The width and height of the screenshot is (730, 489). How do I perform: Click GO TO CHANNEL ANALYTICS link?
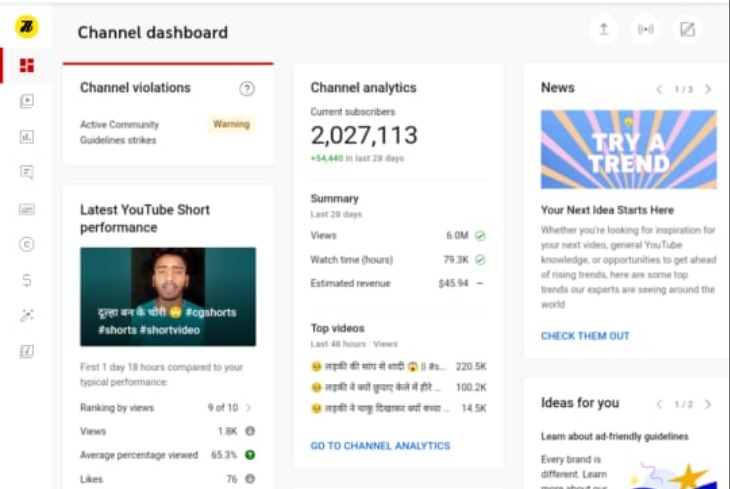pyautogui.click(x=380, y=446)
